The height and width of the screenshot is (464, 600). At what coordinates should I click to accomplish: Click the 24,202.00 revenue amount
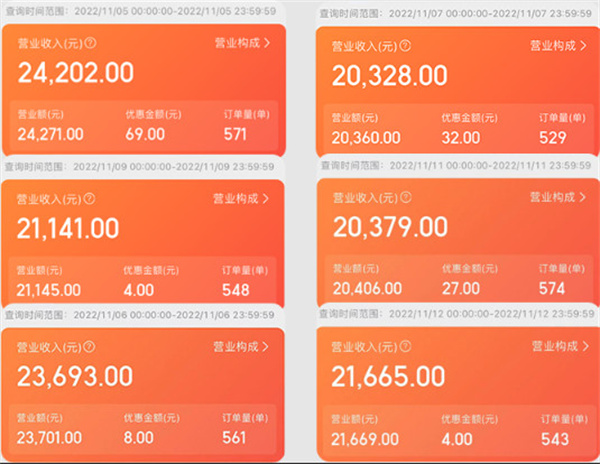76,73
